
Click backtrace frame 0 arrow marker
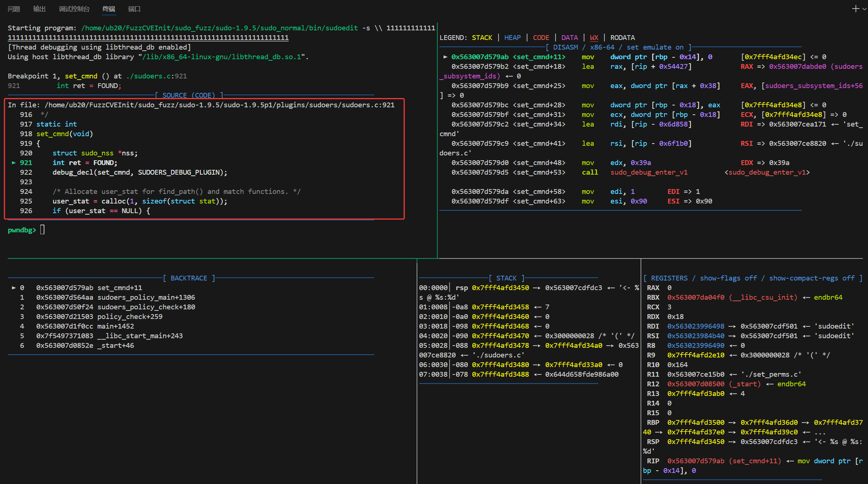point(14,288)
